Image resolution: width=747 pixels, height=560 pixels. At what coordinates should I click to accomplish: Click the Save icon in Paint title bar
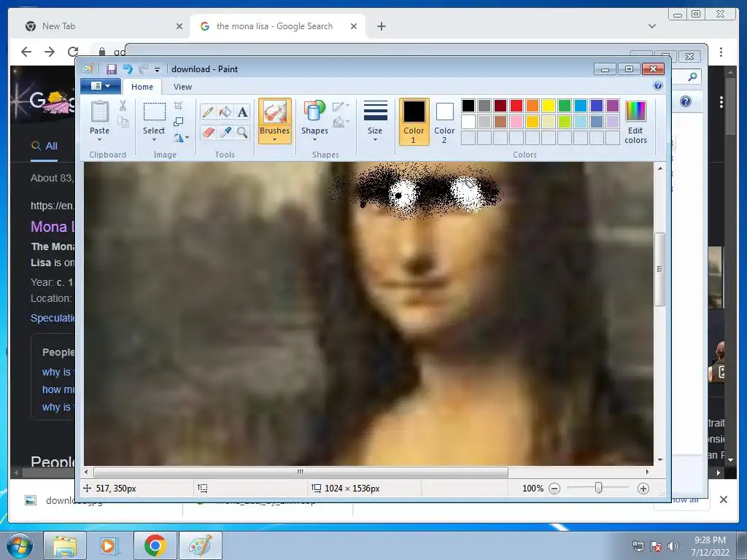coord(112,69)
